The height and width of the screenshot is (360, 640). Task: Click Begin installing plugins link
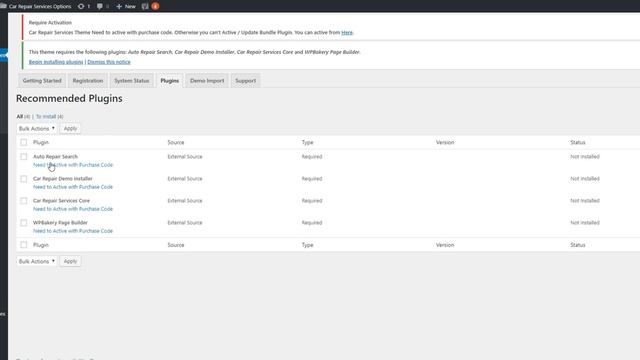click(56, 62)
